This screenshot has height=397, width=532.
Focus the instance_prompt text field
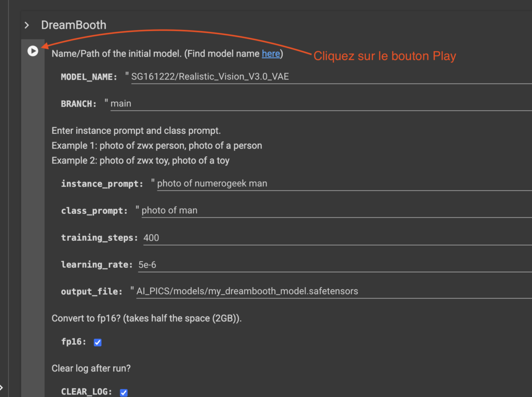coord(344,184)
